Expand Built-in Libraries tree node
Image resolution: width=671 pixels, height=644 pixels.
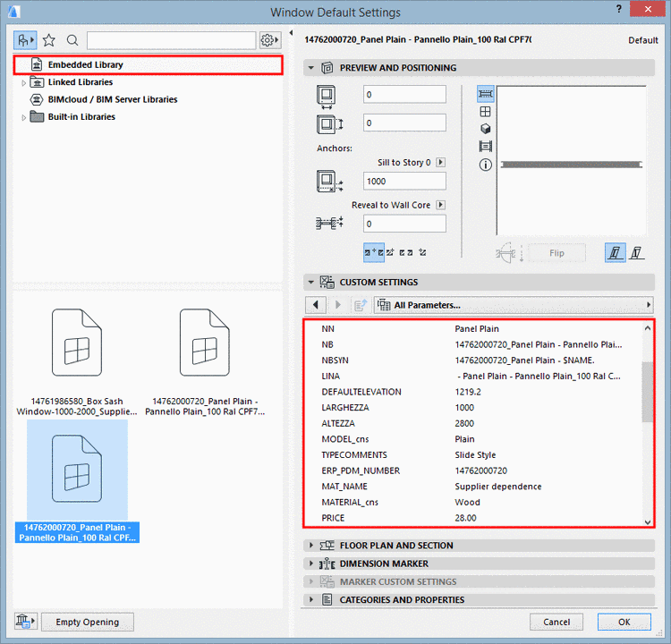[x=23, y=117]
